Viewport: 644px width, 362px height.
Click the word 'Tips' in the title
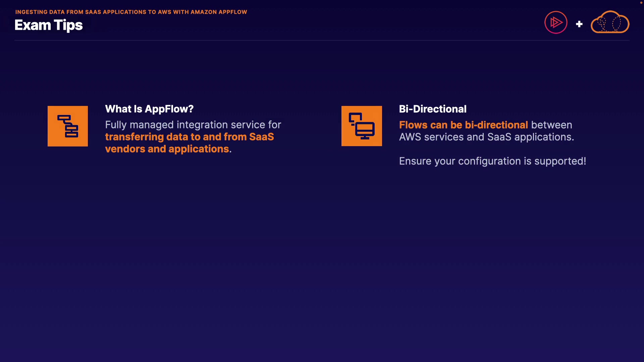68,25
